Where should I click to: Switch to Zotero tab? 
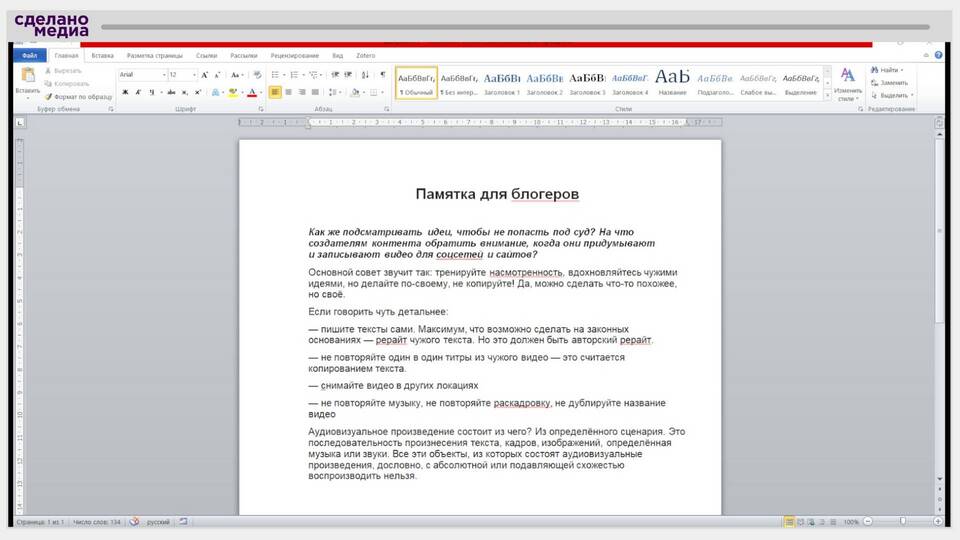[366, 56]
